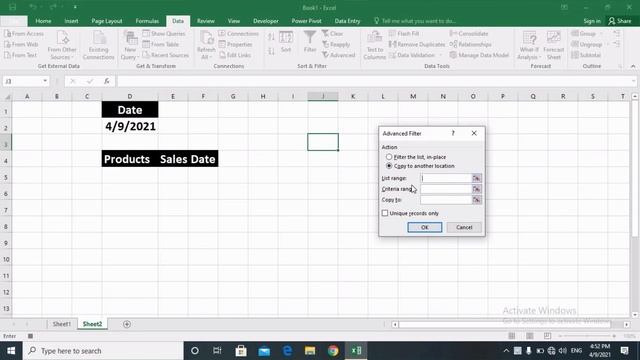Image resolution: width=640 pixels, height=360 pixels.
Task: Click Edit Links in the ribbon
Action: pos(236,55)
